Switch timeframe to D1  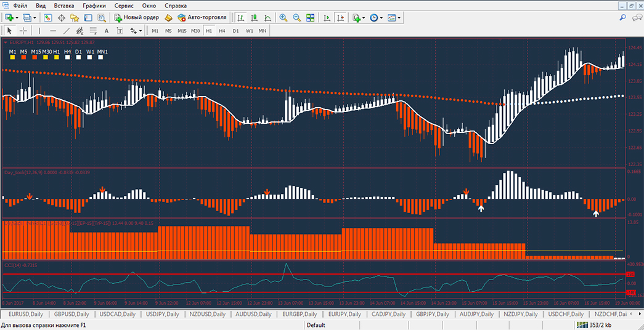click(235, 31)
